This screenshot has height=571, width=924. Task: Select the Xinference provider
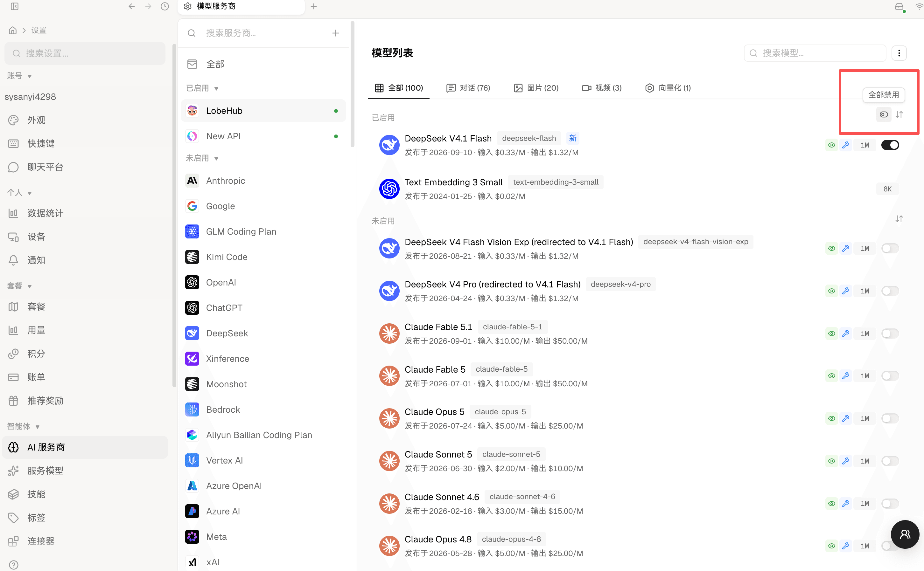point(263,359)
